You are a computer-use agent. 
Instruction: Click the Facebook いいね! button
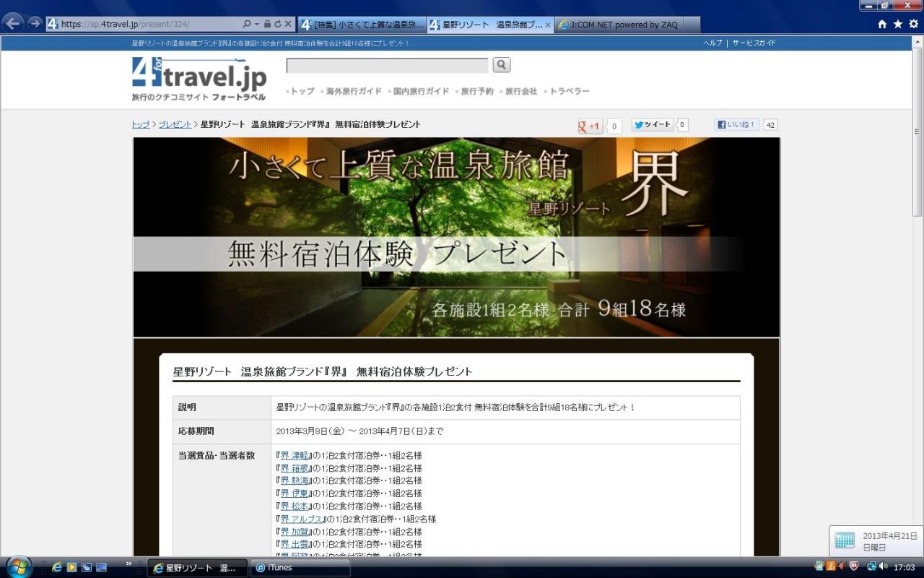pyautogui.click(x=736, y=125)
